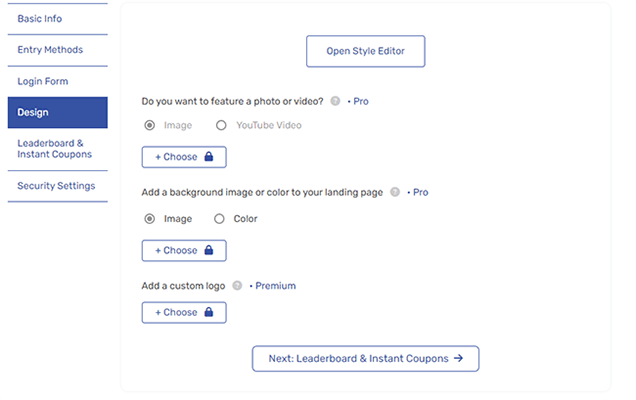Click Next: Leaderboard & Instant Coupons button
Image resolution: width=636 pixels, height=400 pixels.
pos(365,358)
